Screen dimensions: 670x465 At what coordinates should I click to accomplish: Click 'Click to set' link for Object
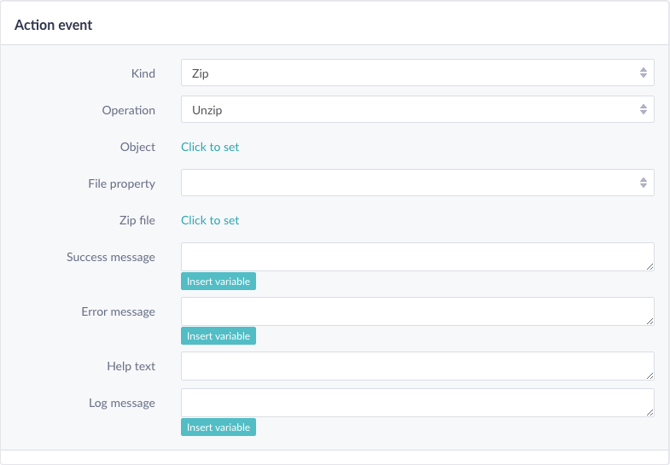(x=210, y=147)
